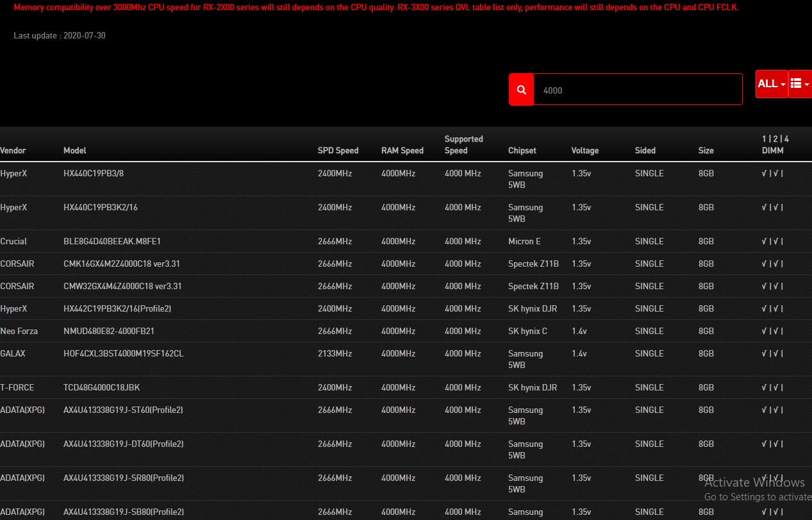This screenshot has width=812, height=520.
Task: Select model AX4U413338G19J-SR80(Profile2)
Action: (124, 478)
